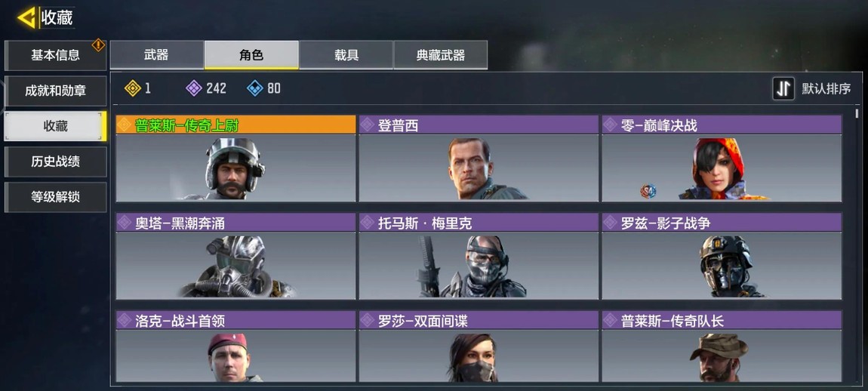Go to 历史战绩 section
The width and height of the screenshot is (868, 391).
55,162
